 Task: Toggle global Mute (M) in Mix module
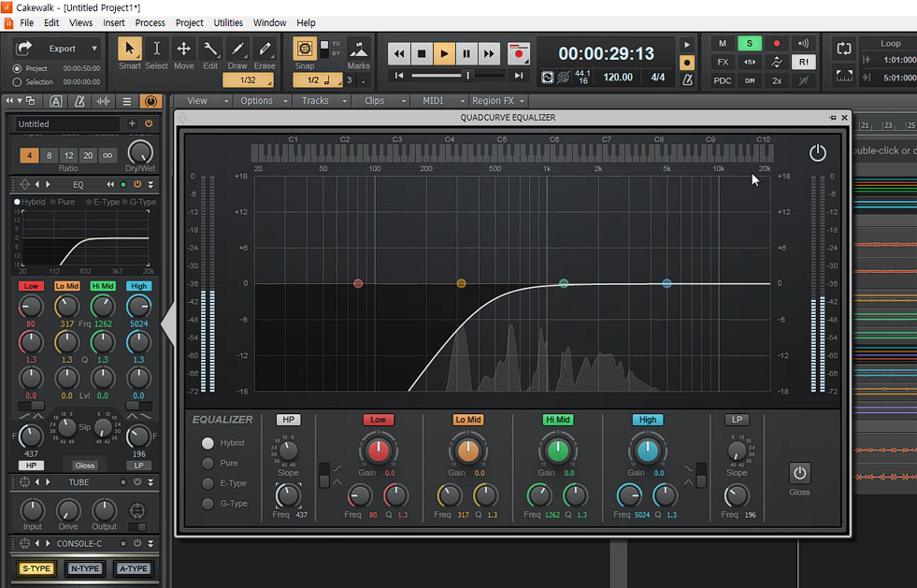coord(723,44)
